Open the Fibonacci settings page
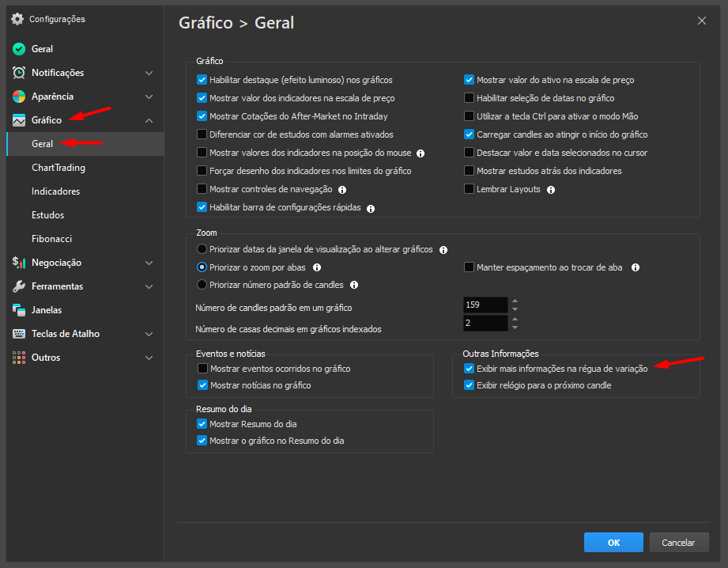This screenshot has width=728, height=568. click(52, 239)
